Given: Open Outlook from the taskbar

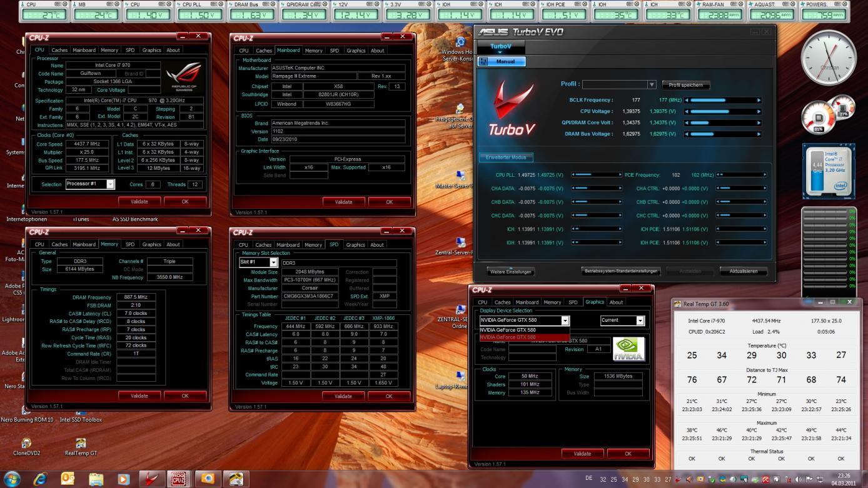Looking at the screenshot, I should coord(68,479).
